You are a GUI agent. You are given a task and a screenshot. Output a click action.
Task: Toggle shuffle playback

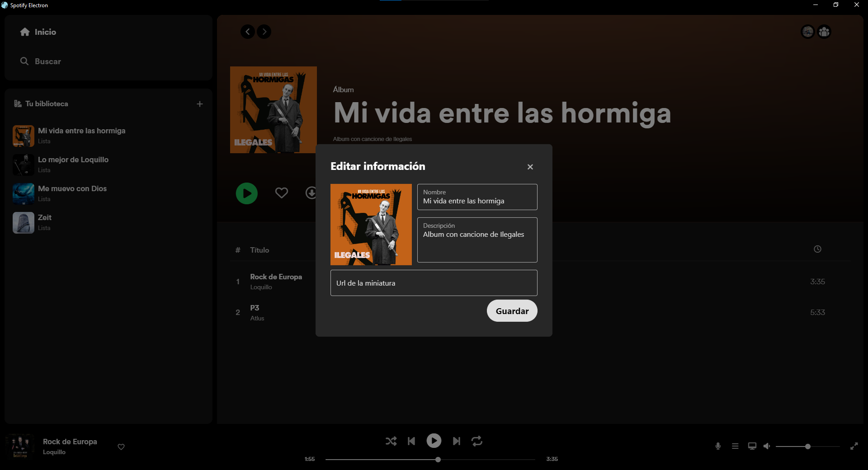tap(391, 441)
